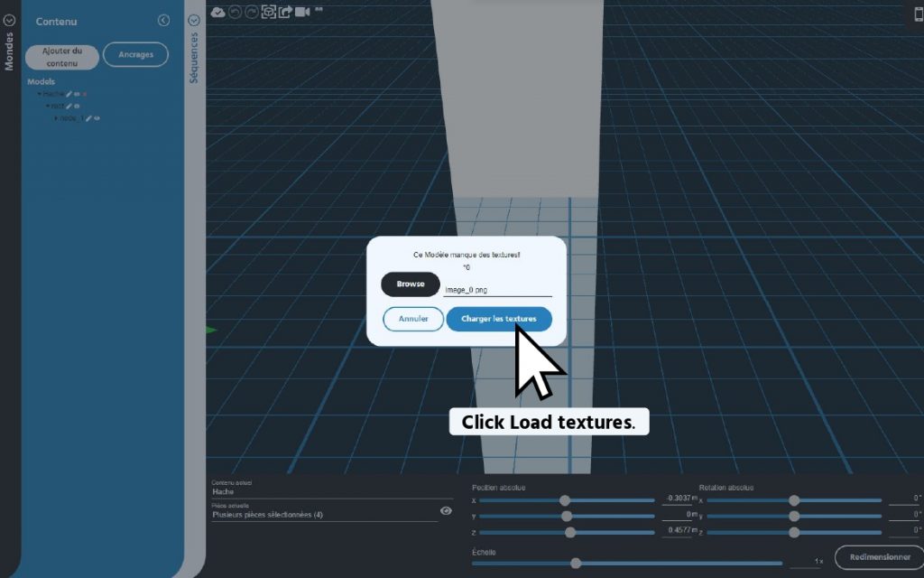Image resolution: width=924 pixels, height=578 pixels.
Task: Click the Position absolue y slider handle
Action: (x=567, y=517)
